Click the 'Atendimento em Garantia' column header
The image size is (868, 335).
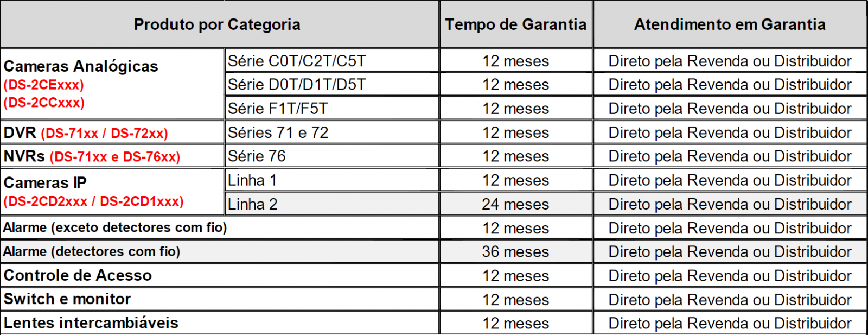[x=730, y=24]
